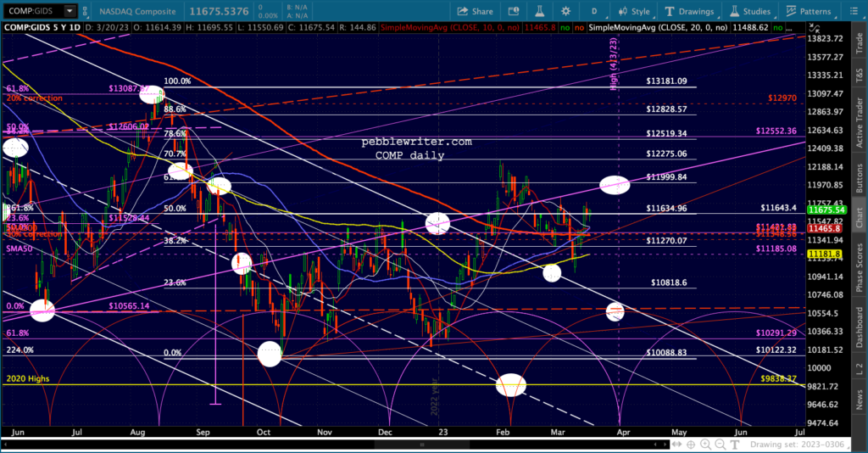This screenshot has width=868, height=453.
Task: Open the Style menu
Action: point(634,11)
